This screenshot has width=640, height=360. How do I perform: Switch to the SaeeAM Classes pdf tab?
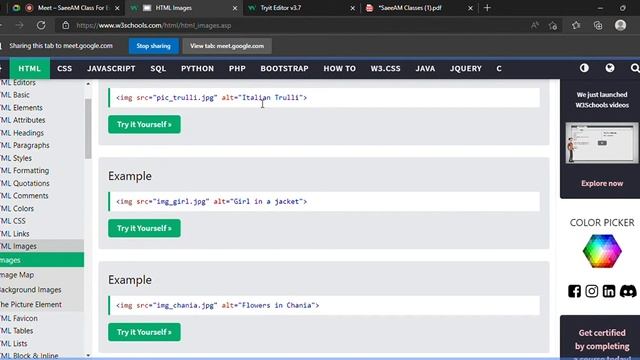pyautogui.click(x=418, y=8)
